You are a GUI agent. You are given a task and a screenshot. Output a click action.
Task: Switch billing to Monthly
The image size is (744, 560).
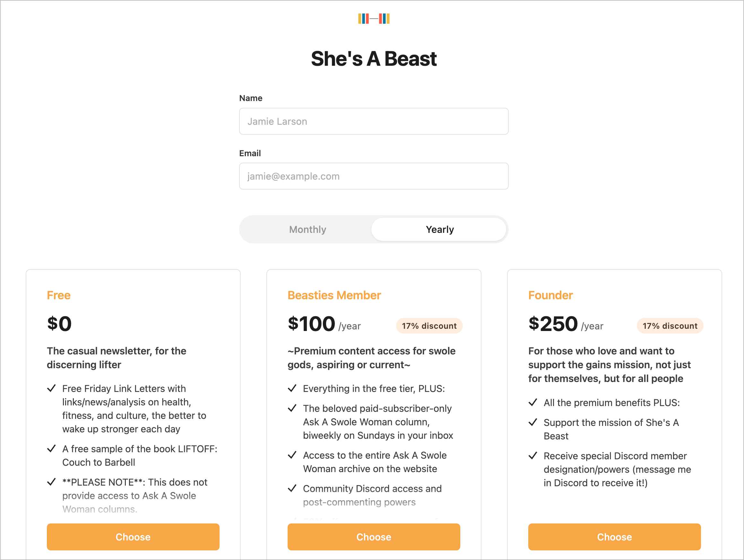(307, 229)
